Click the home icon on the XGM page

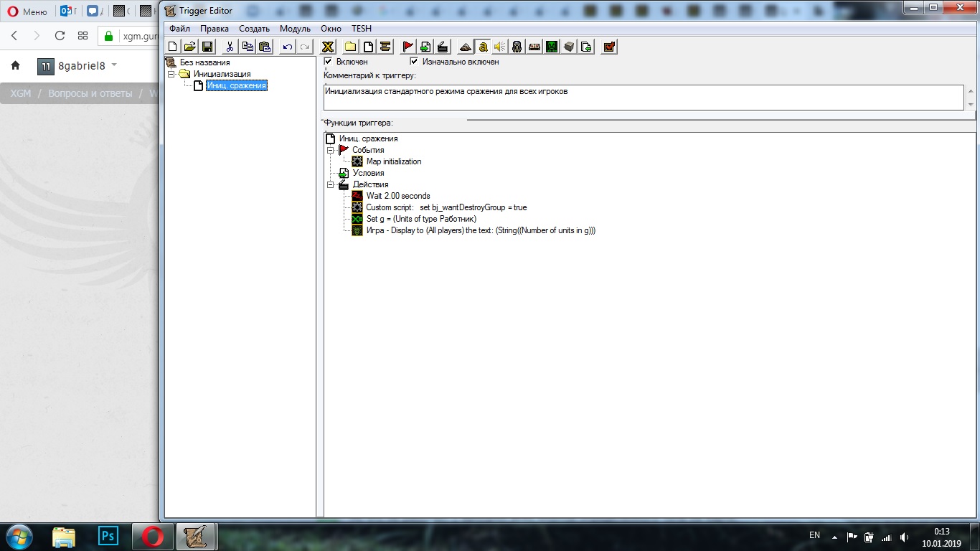(15, 66)
